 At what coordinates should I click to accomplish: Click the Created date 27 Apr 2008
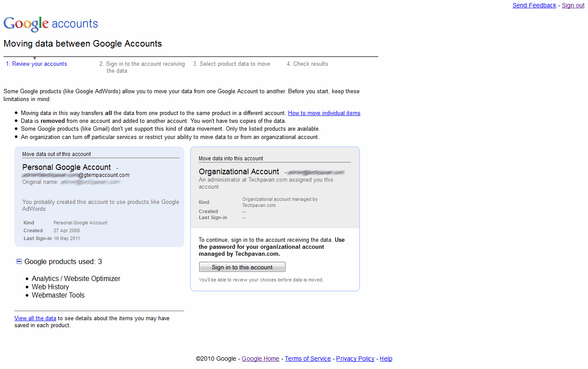(67, 230)
